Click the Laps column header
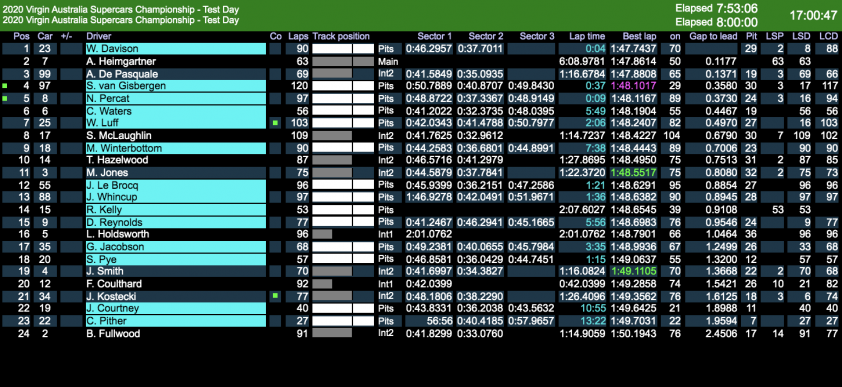Screen dimensions: 842x387 298,36
